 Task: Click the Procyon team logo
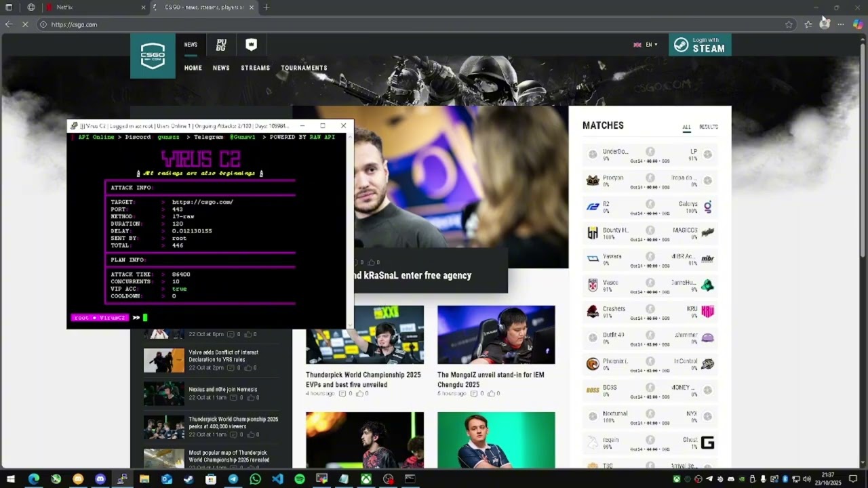(x=593, y=180)
